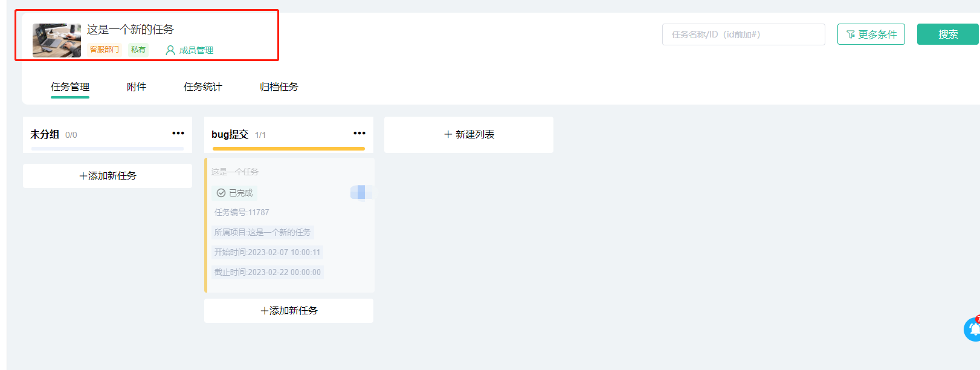Click the bug提交 yellow progress bar
This screenshot has width=980, height=370.
[x=289, y=149]
